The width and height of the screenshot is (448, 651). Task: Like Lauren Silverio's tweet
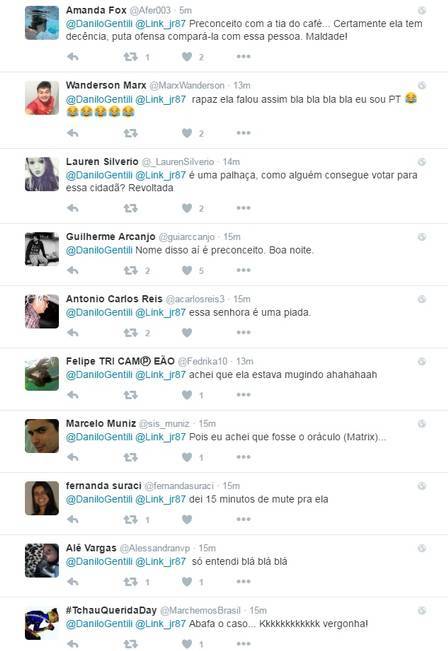[187, 208]
